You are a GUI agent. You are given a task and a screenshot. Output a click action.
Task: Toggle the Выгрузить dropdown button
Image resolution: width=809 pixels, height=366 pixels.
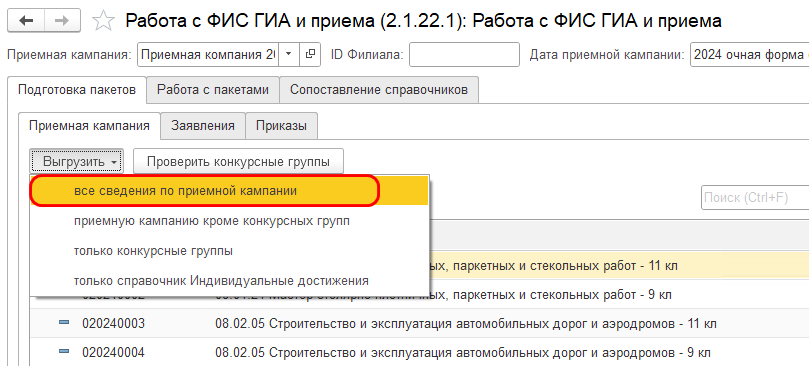tap(76, 162)
